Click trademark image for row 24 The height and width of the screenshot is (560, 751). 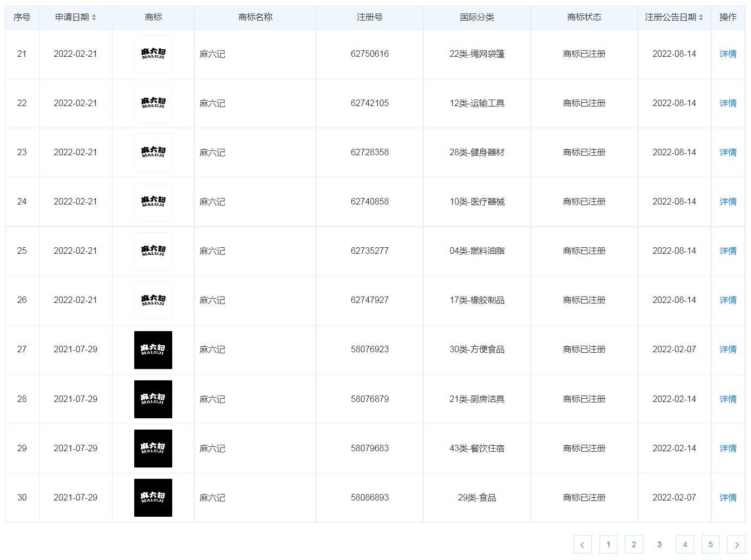[x=153, y=202]
